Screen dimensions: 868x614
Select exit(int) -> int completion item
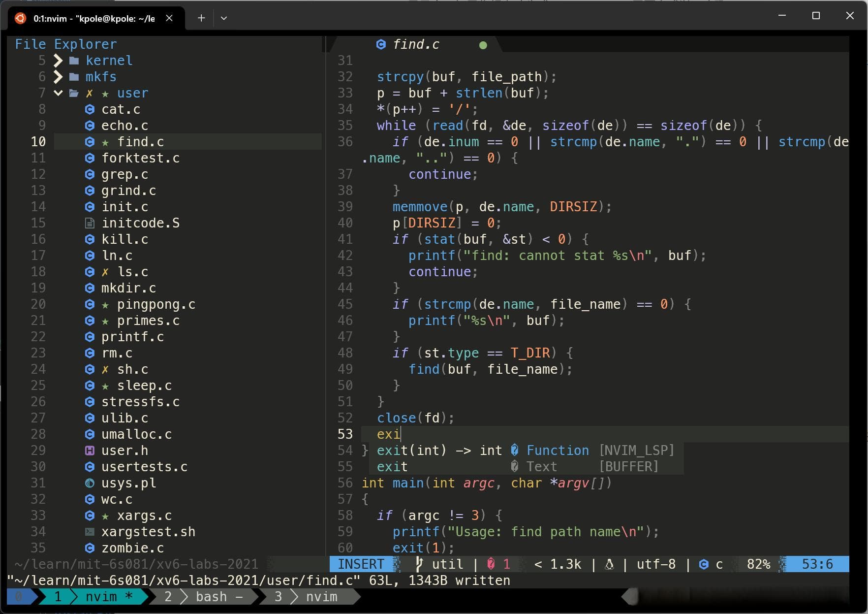coord(526,451)
